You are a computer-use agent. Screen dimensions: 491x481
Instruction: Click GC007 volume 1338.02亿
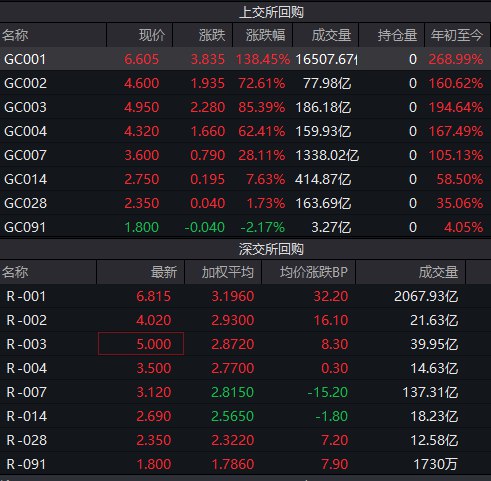327,155
